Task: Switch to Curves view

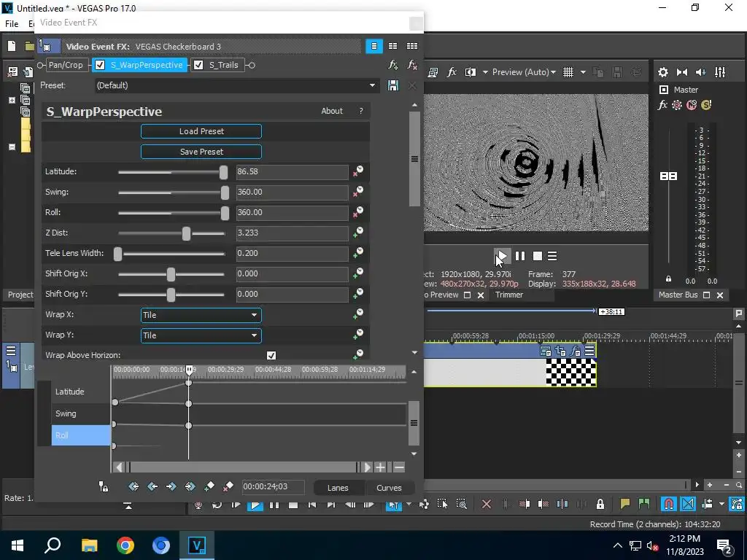Action: click(x=389, y=488)
